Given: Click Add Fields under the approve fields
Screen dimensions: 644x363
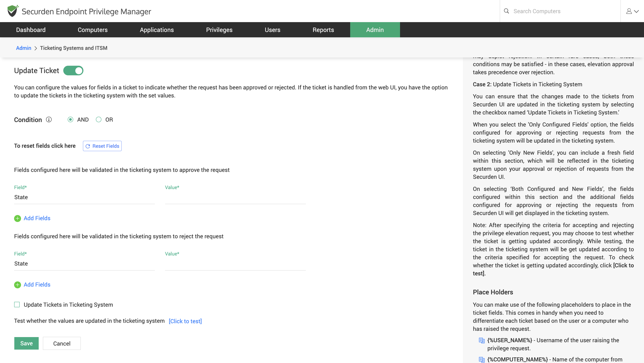Looking at the screenshot, I should (37, 218).
